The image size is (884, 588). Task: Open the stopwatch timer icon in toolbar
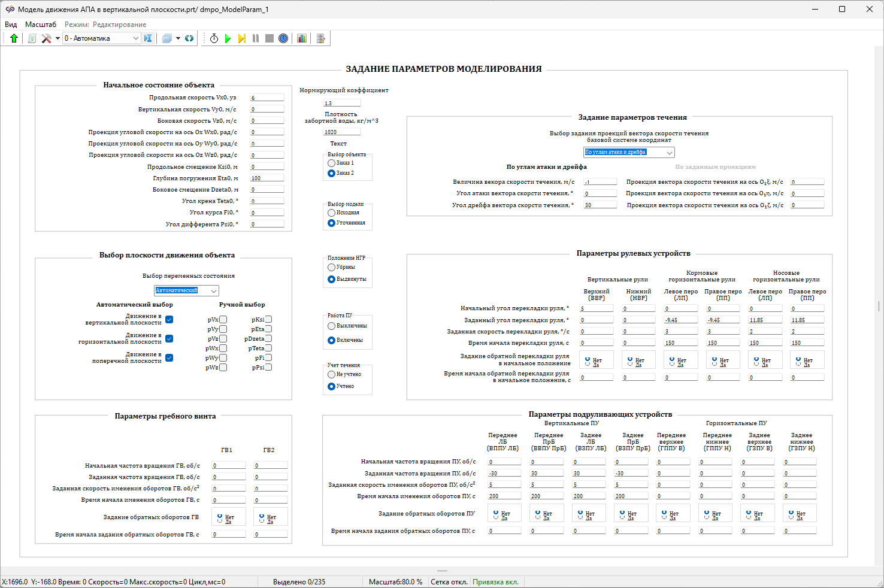pyautogui.click(x=214, y=38)
